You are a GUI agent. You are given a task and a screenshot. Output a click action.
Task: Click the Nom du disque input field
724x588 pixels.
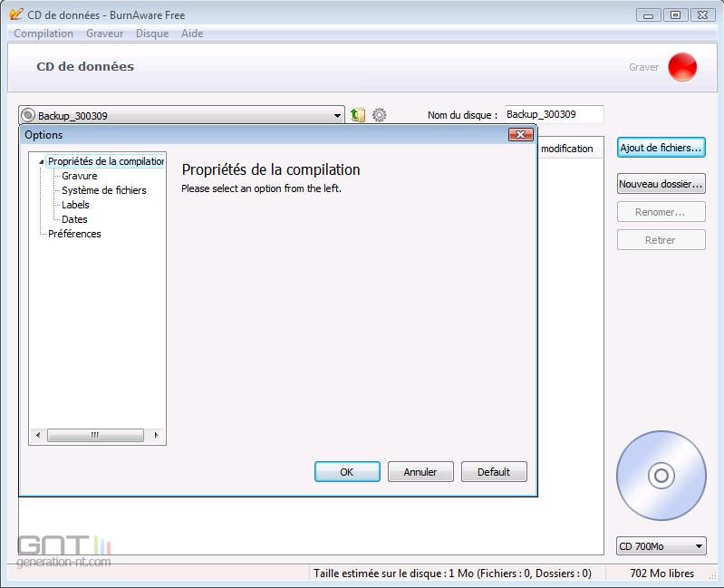click(554, 114)
